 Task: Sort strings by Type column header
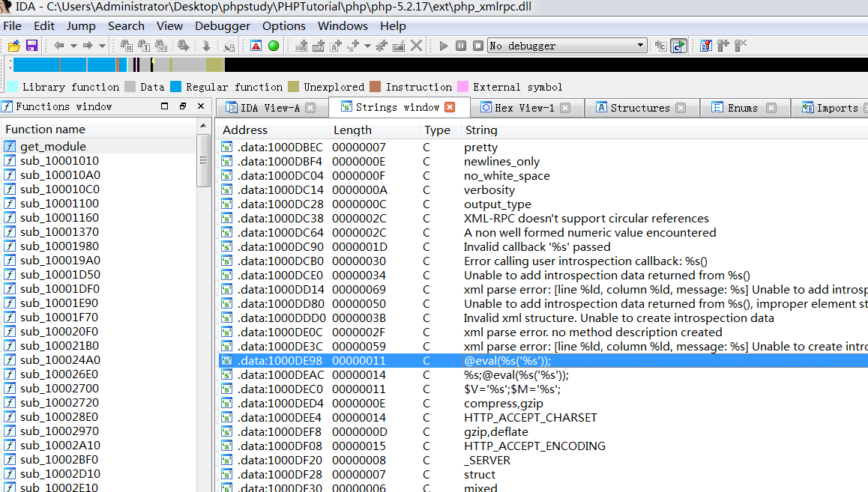(440, 130)
